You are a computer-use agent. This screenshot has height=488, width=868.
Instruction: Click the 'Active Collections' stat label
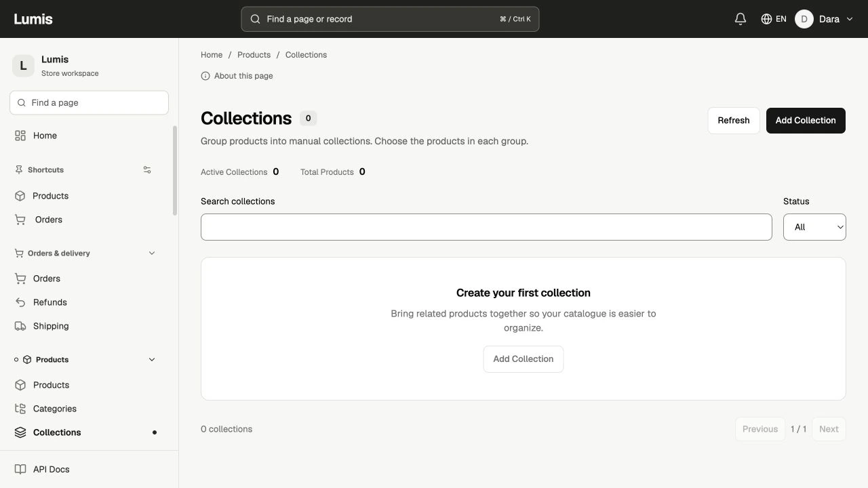pos(234,172)
